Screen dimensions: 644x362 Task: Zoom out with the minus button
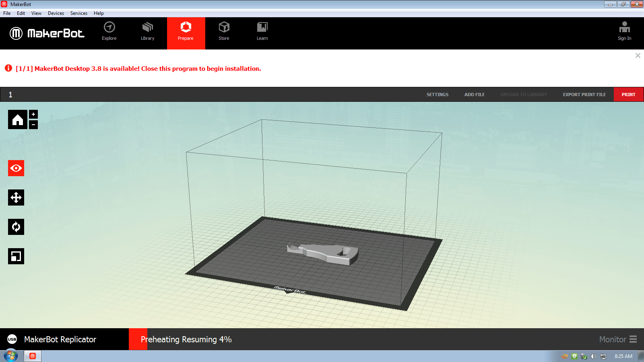[x=33, y=125]
